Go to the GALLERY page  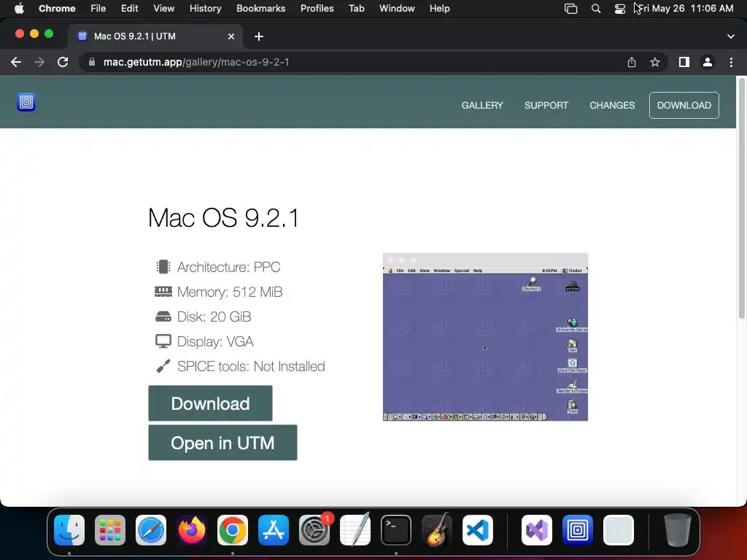click(x=482, y=105)
